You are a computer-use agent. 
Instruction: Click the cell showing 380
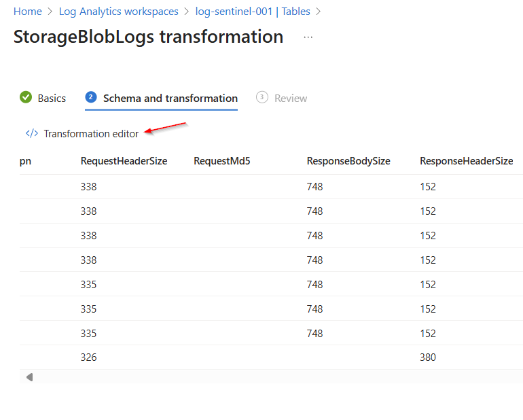coord(428,357)
